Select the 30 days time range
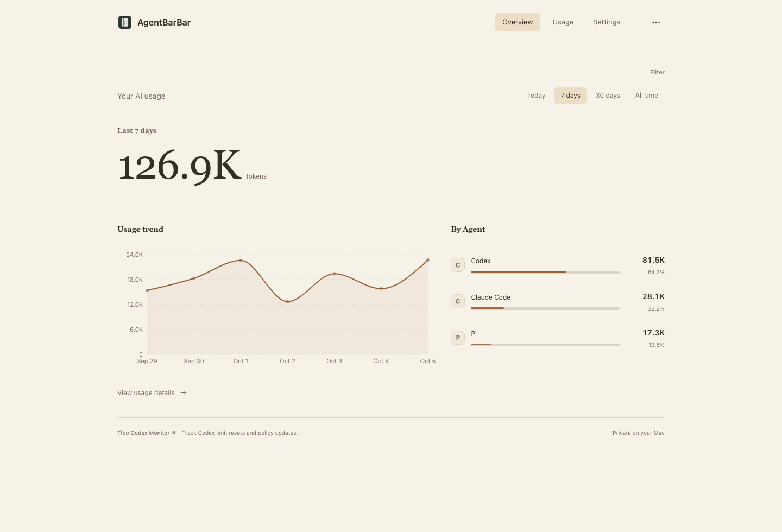Image resolution: width=782 pixels, height=532 pixels. coord(608,96)
